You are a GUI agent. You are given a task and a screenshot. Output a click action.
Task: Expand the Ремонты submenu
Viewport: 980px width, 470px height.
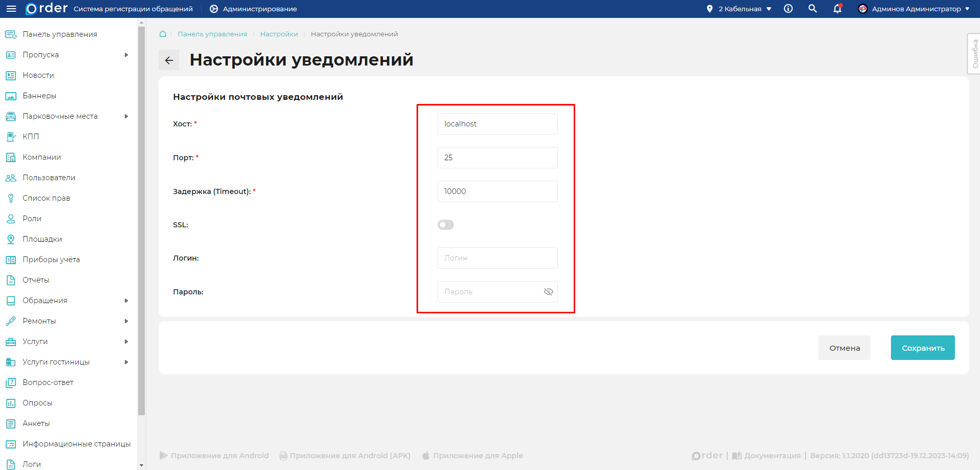(x=127, y=321)
